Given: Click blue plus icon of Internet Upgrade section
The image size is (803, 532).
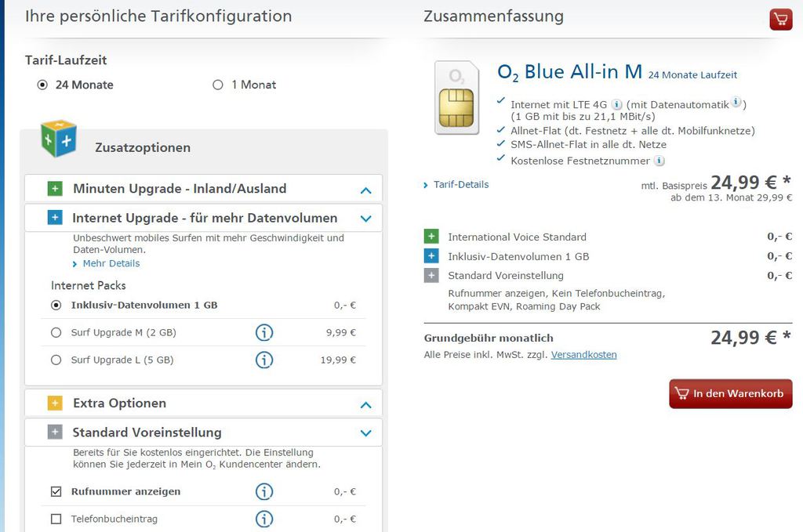Looking at the screenshot, I should [x=55, y=217].
